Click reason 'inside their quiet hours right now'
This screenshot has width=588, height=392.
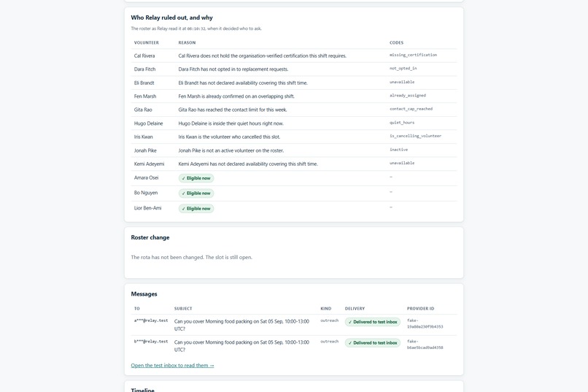coord(231,123)
